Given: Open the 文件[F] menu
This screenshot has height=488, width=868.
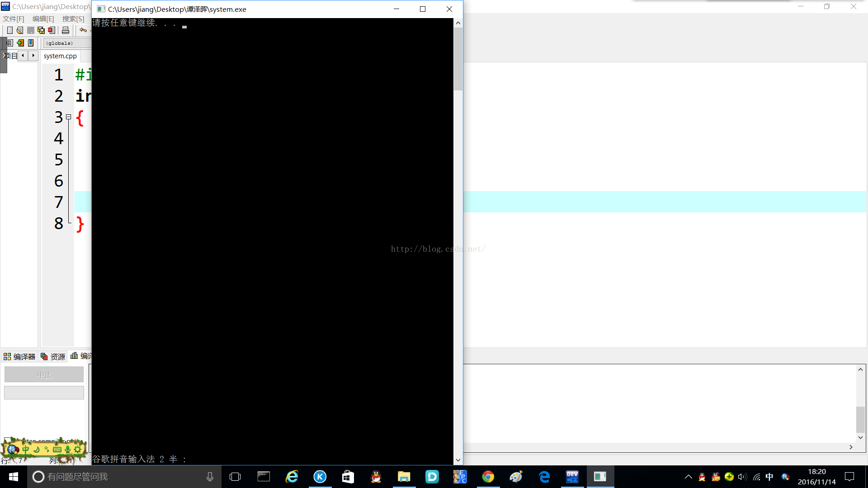Looking at the screenshot, I should pos(14,19).
